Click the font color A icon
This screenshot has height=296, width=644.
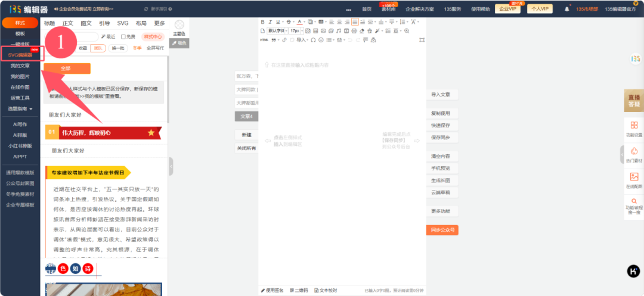pyautogui.click(x=300, y=21)
